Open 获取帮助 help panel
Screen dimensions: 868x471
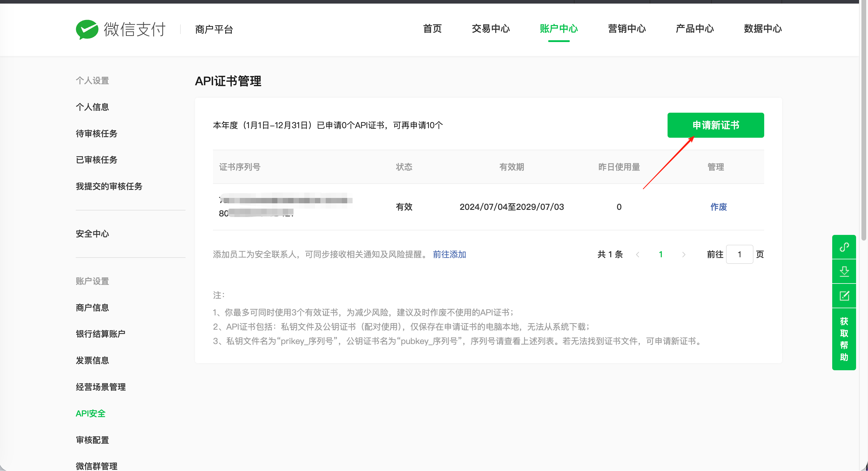pos(844,339)
